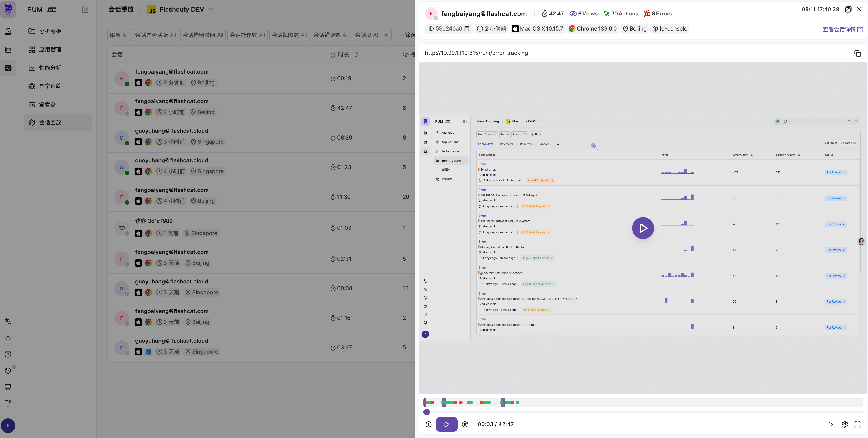Click the replay progress track

pos(643,412)
